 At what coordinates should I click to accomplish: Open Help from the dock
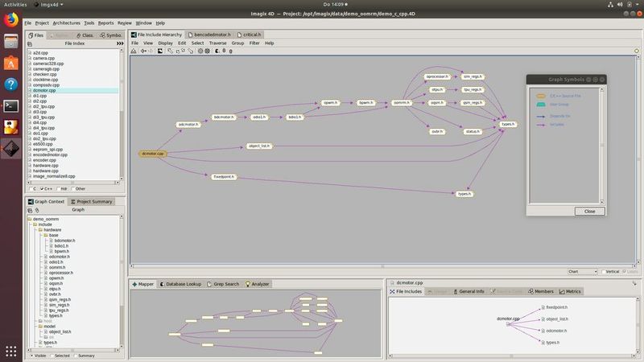(11, 84)
